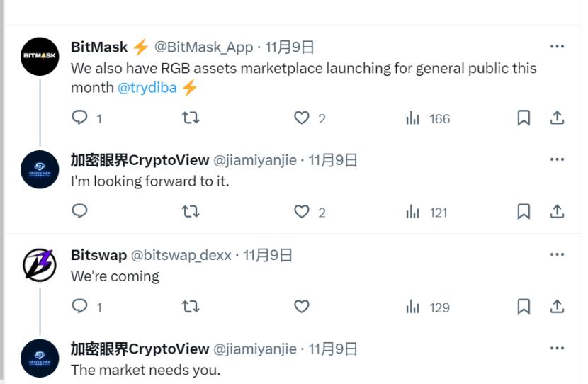The height and width of the screenshot is (384, 588).
Task: Like the "I'm looking forward to it" tweet
Action: click(x=302, y=212)
